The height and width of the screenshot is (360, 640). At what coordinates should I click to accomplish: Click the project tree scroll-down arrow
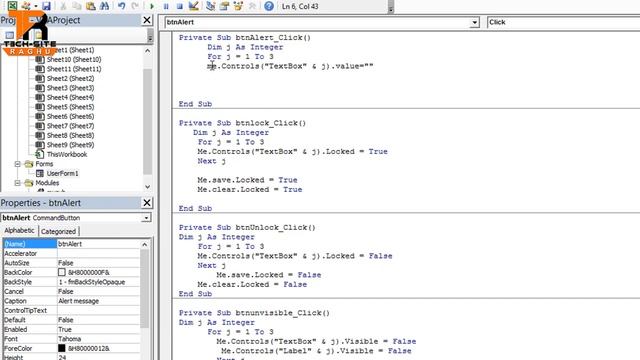point(147,187)
